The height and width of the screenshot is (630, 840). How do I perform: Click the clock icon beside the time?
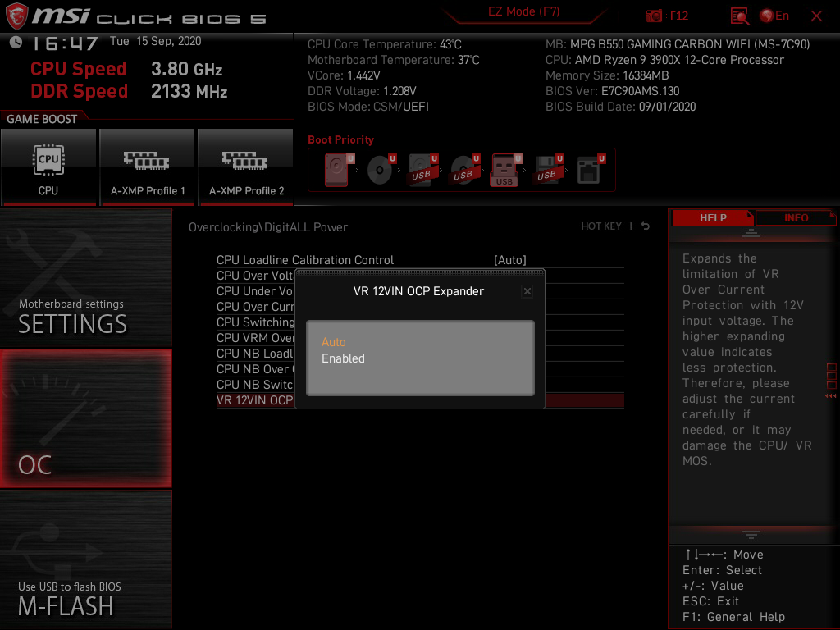[16, 43]
